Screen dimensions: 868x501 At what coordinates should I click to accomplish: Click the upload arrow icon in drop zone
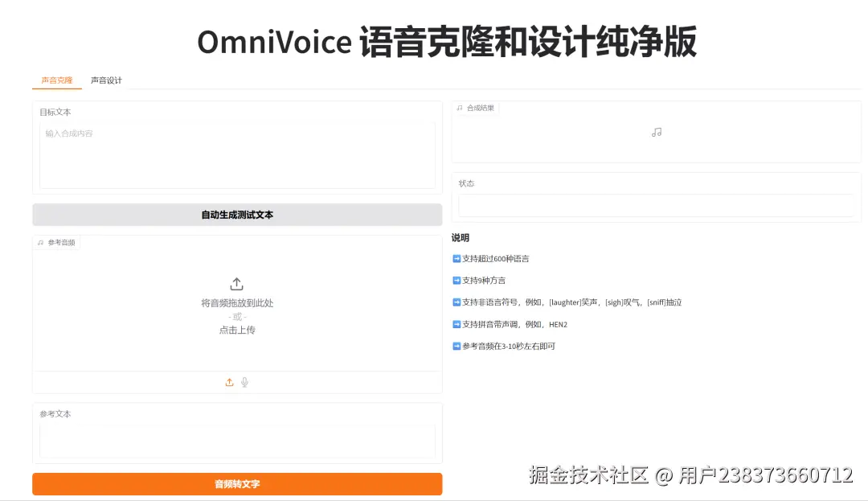click(x=236, y=284)
